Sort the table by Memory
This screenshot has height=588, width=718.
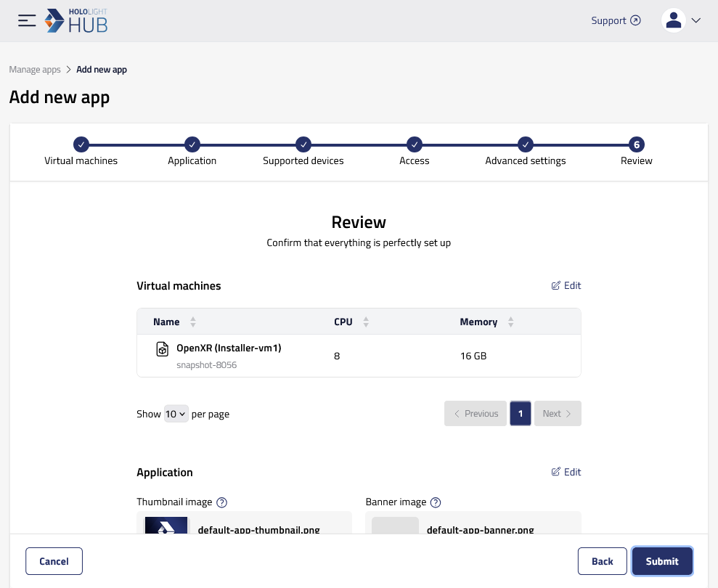(510, 322)
